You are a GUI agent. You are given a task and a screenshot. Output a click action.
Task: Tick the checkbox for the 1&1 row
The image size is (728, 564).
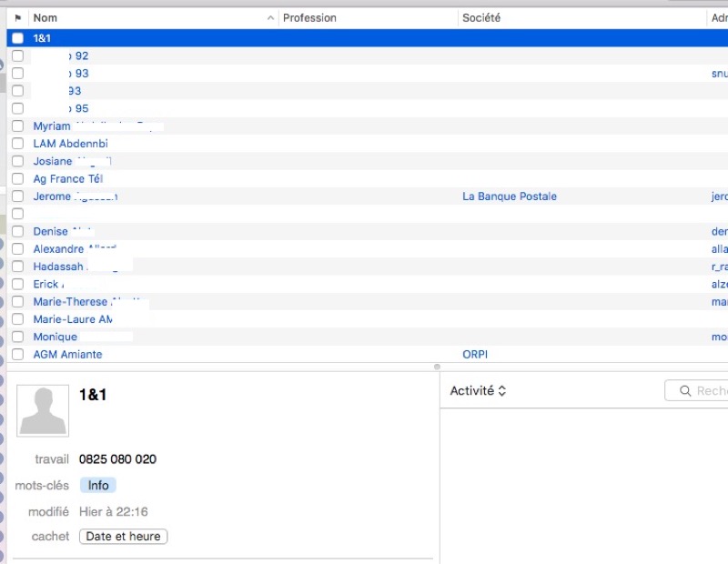click(17, 38)
